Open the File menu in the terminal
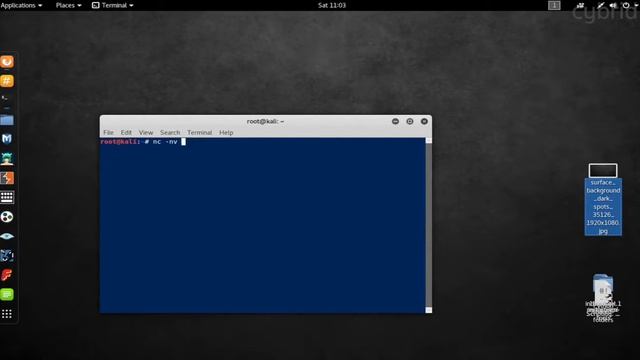Screen dimensions: 640x360 coord(108,132)
